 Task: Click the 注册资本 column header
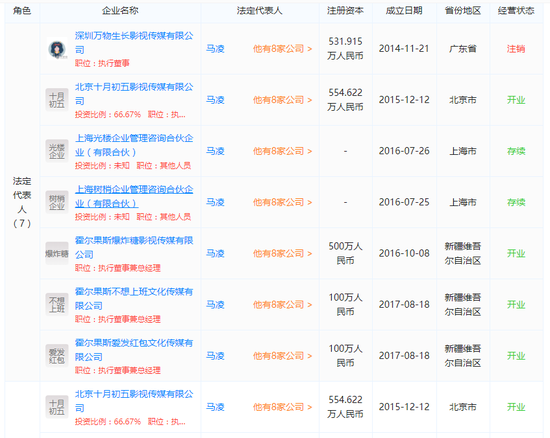345,11
